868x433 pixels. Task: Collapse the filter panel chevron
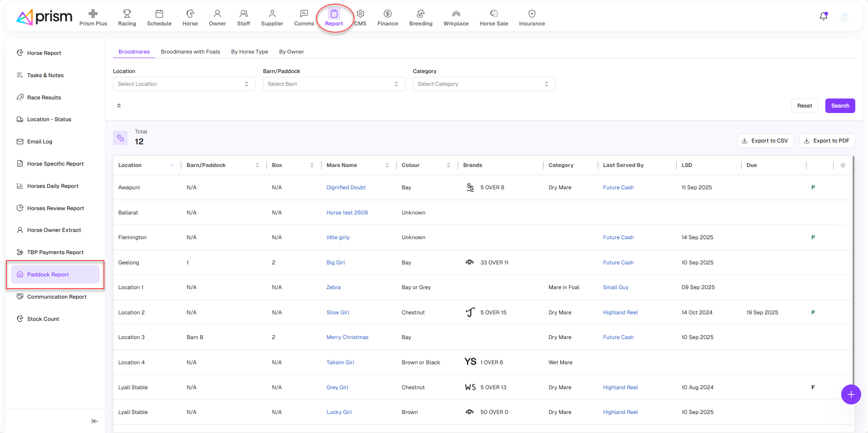[119, 106]
